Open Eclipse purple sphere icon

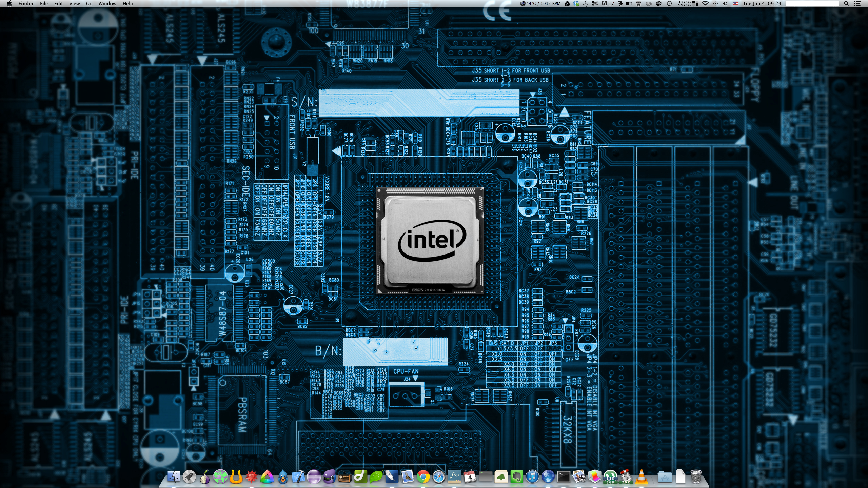tap(314, 476)
